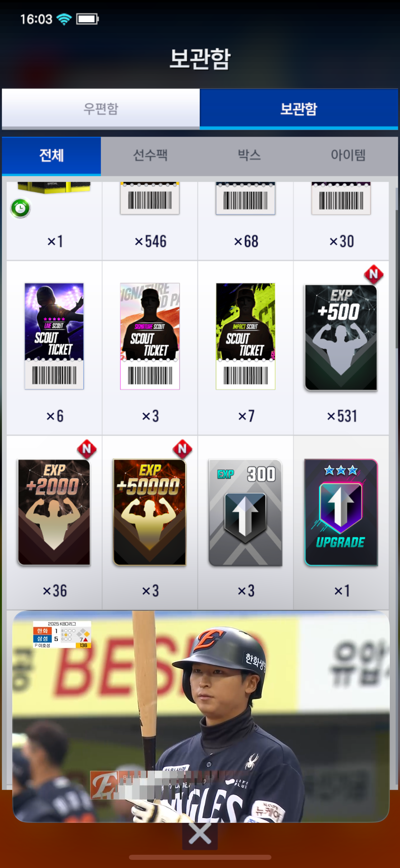Tap the green clock timer icon
The height and width of the screenshot is (868, 400).
pyautogui.click(x=20, y=208)
